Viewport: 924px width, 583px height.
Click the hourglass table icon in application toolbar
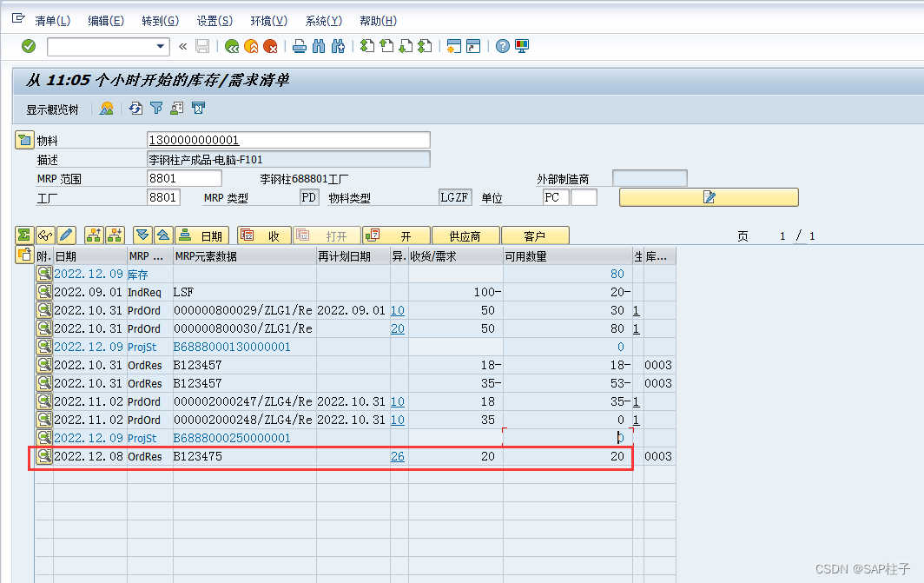(199, 109)
